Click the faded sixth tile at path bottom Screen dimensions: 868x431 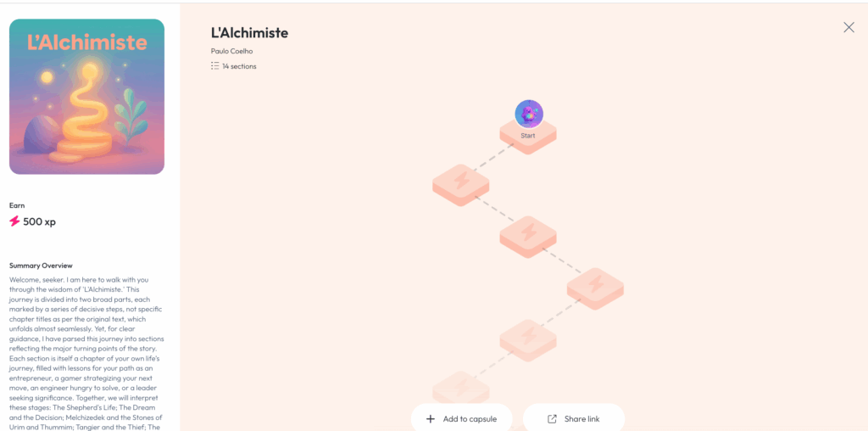461,388
